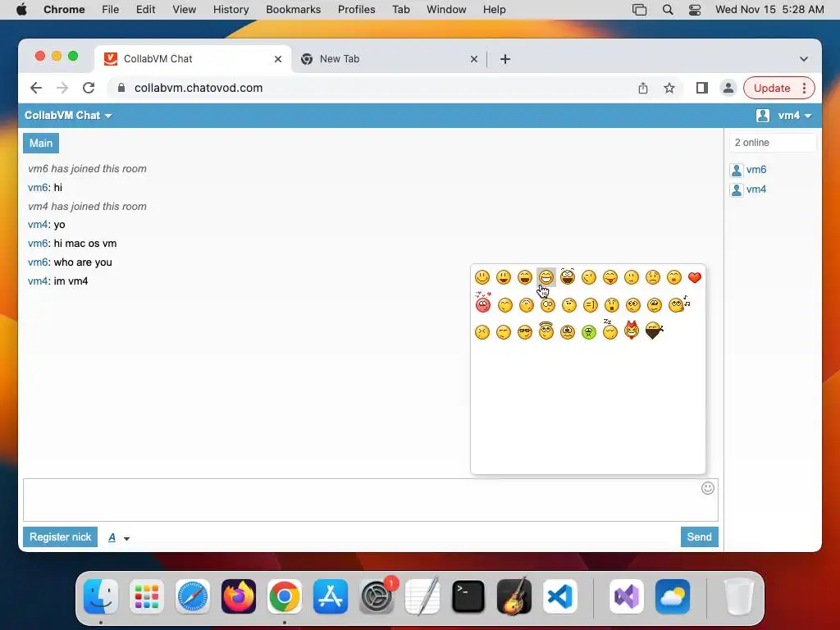Image resolution: width=840 pixels, height=630 pixels.
Task: Open Visual Studio Code from the Dock
Action: point(559,596)
